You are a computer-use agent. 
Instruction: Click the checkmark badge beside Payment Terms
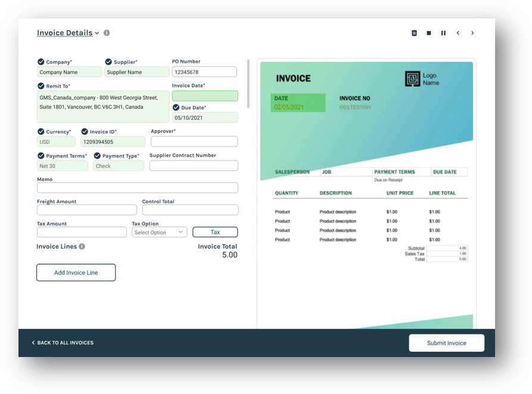(x=39, y=156)
